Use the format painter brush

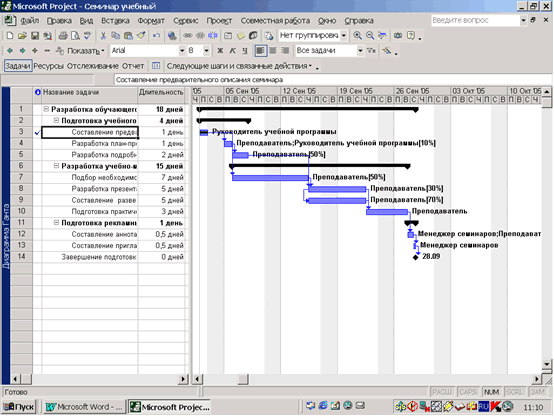click(x=141, y=35)
